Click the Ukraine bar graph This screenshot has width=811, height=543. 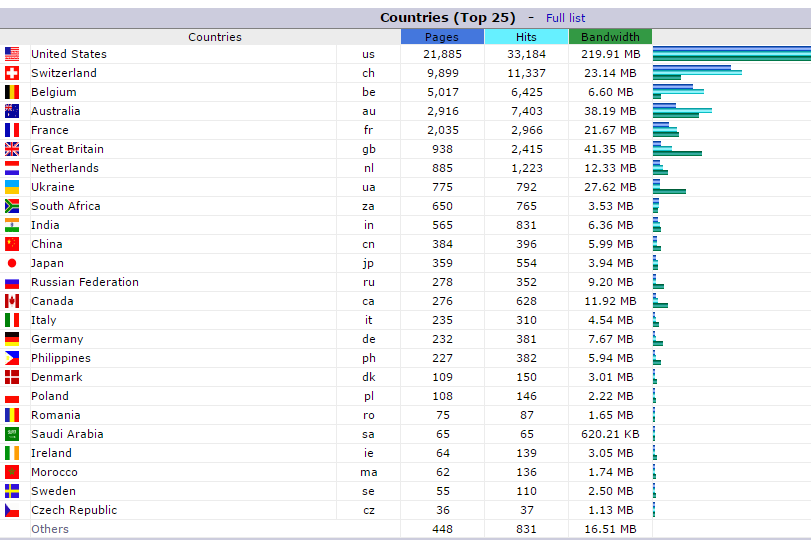pos(669,187)
